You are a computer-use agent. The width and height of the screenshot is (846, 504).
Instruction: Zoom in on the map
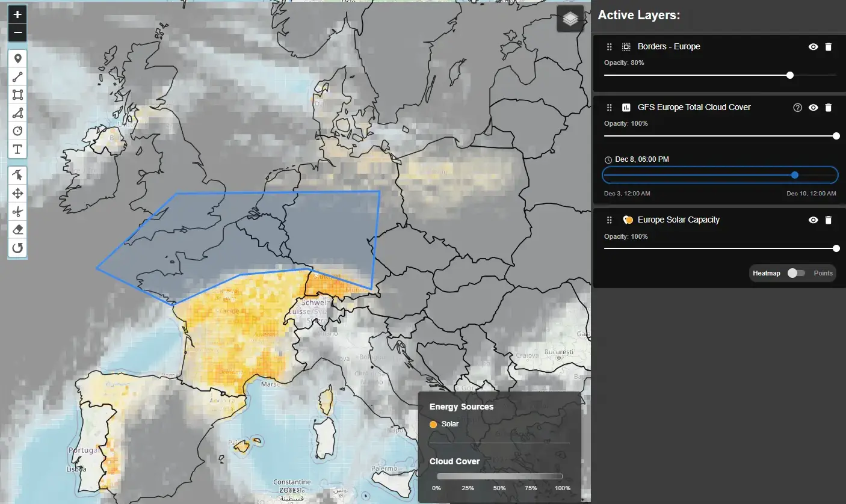coord(17,14)
